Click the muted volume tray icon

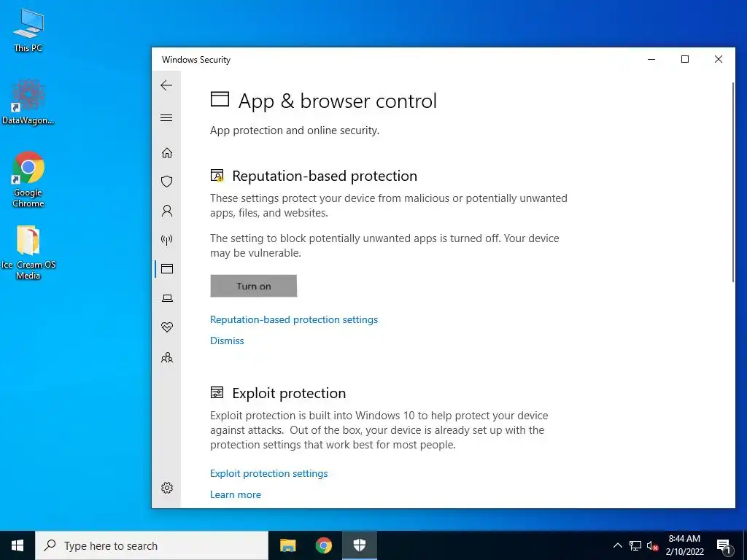click(x=652, y=546)
